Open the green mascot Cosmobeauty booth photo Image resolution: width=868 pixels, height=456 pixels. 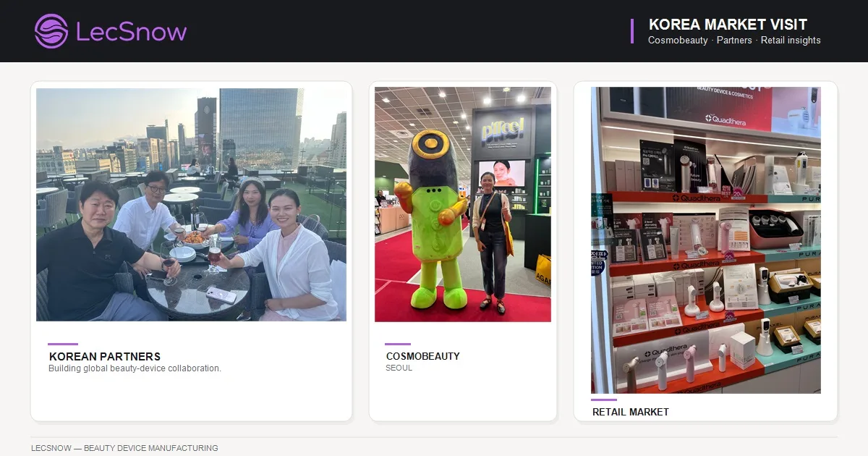point(463,204)
